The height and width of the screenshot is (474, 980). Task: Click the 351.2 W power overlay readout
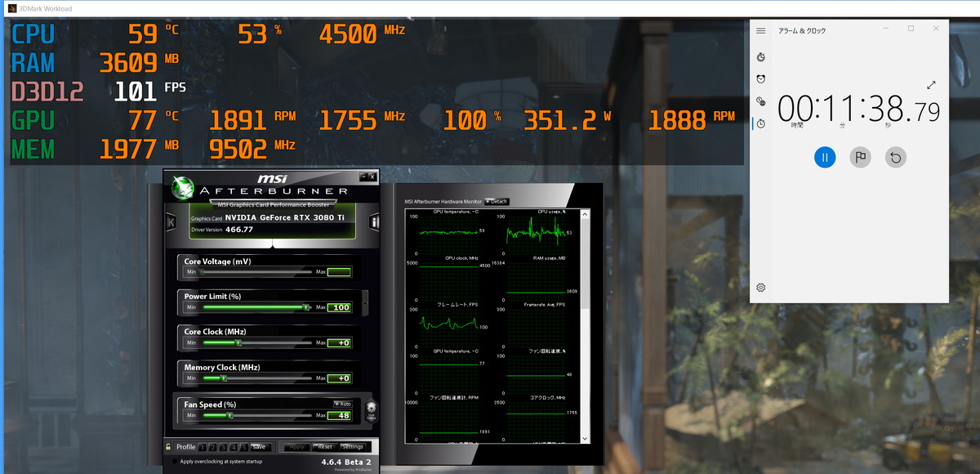click(x=567, y=120)
